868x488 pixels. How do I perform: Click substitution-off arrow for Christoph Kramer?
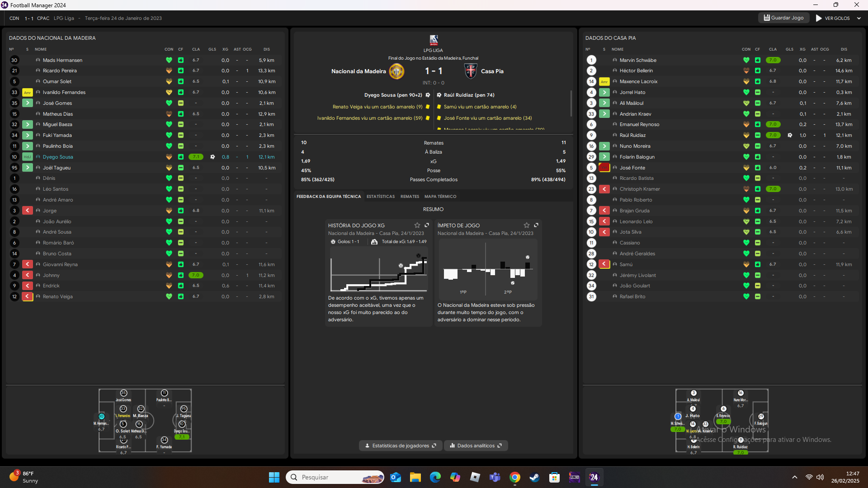(x=604, y=189)
